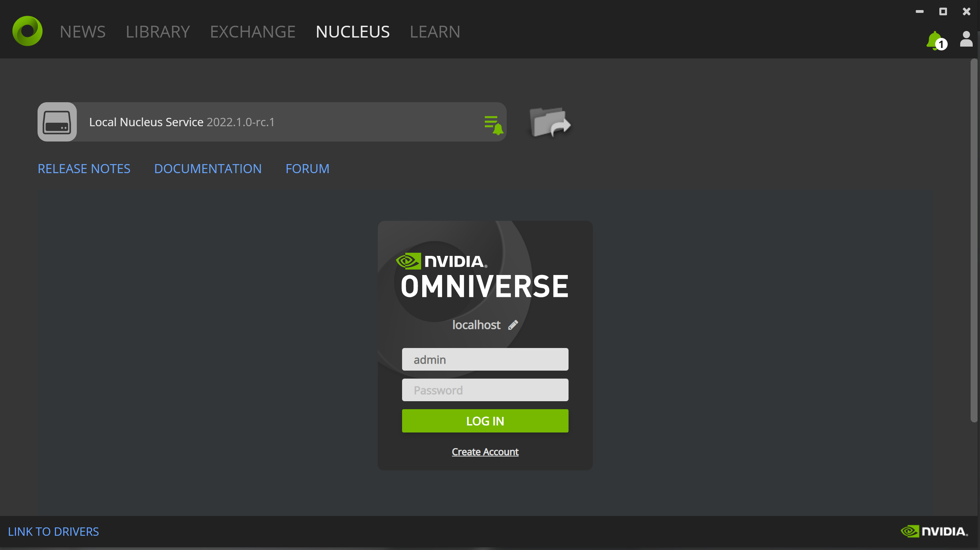
Task: Go to the LEARN tab
Action: pyautogui.click(x=435, y=32)
